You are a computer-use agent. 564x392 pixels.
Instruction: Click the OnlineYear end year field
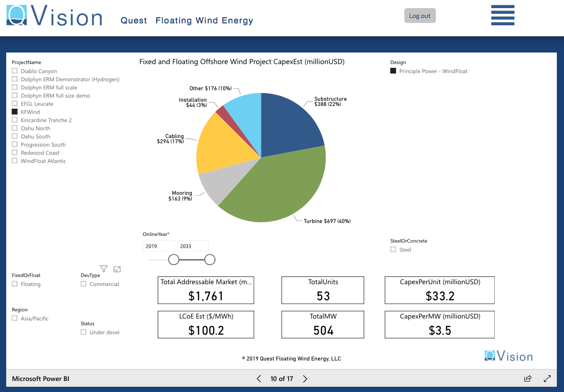coord(193,246)
